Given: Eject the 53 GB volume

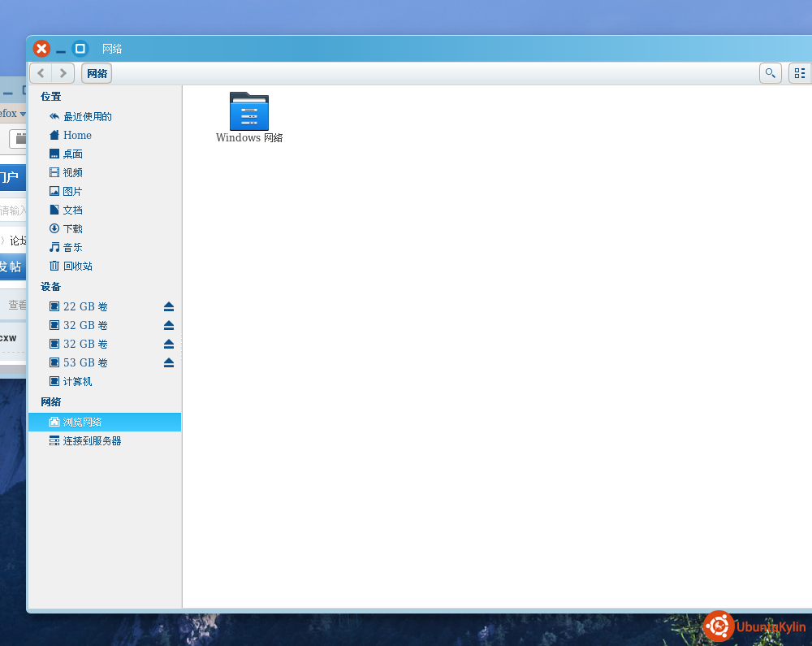Looking at the screenshot, I should 169,362.
